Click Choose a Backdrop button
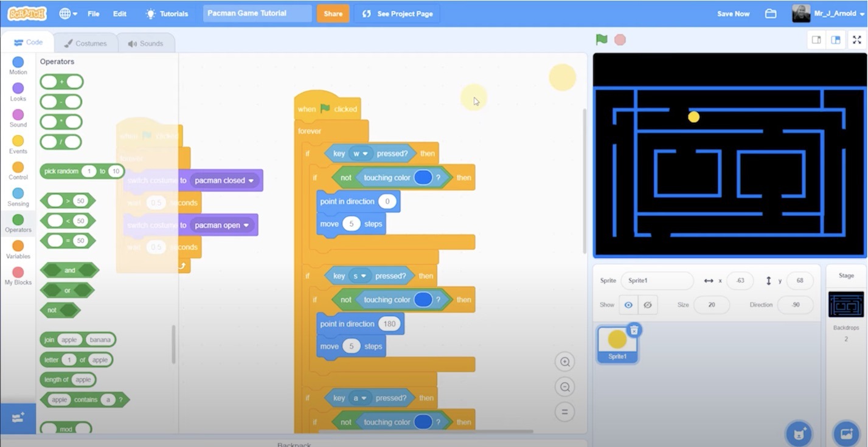 (x=846, y=434)
